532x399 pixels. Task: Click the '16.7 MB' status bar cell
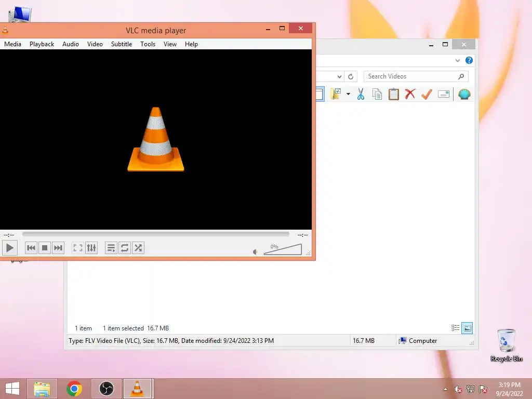pos(363,341)
